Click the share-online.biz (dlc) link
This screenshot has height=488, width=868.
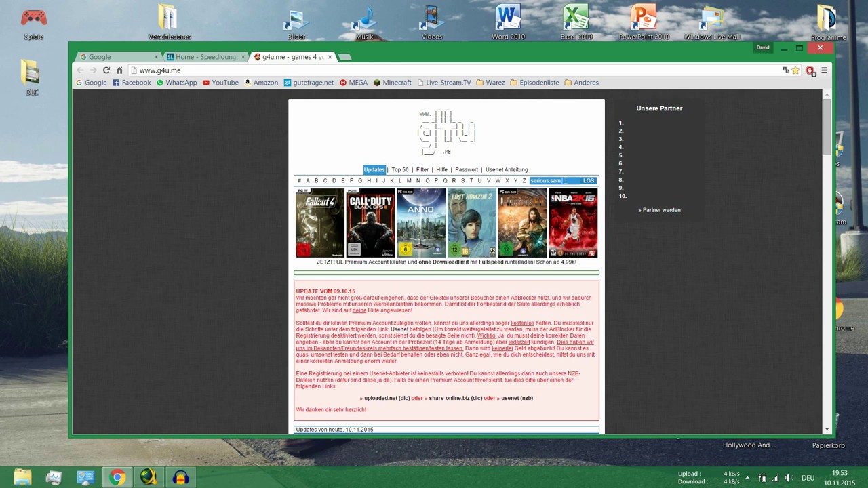point(456,398)
